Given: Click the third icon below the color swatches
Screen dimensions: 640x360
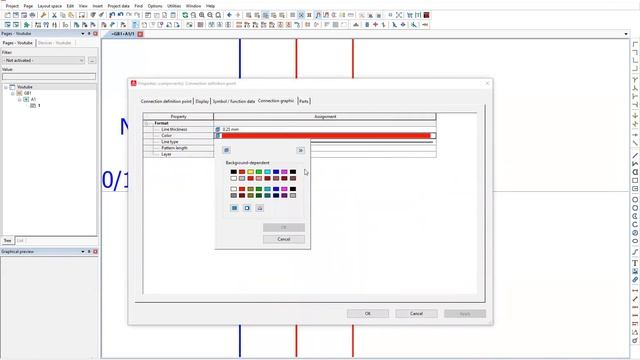Looking at the screenshot, I should (x=260, y=208).
